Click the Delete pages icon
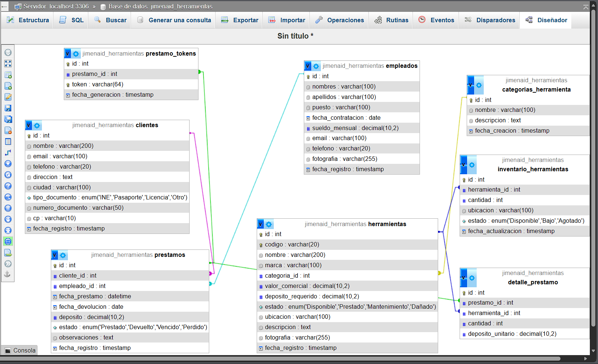This screenshot has width=598, height=364. [x=8, y=130]
